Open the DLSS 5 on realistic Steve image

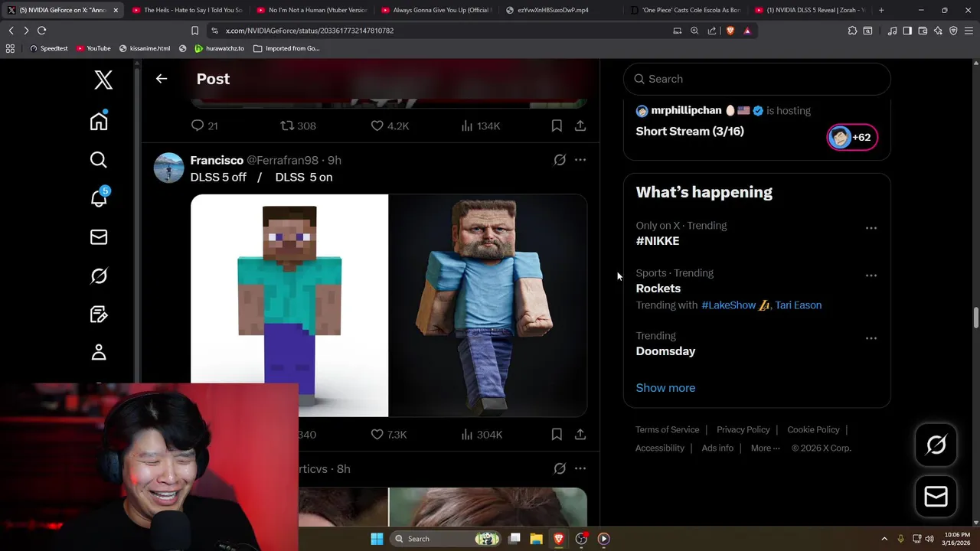(488, 305)
